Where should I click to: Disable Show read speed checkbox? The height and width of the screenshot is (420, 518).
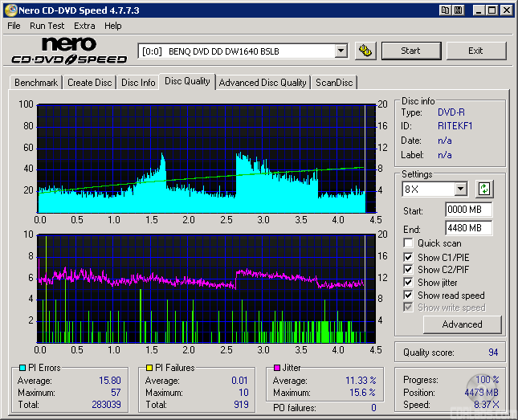(409, 296)
